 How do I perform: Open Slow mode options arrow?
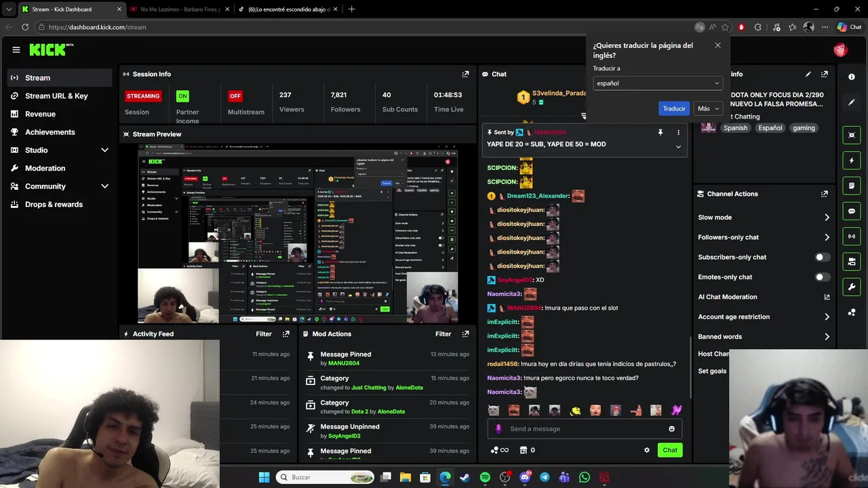[827, 218]
